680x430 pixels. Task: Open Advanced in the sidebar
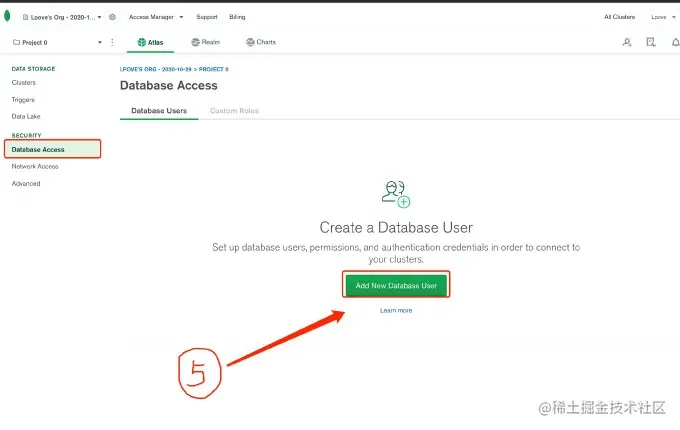tap(26, 184)
